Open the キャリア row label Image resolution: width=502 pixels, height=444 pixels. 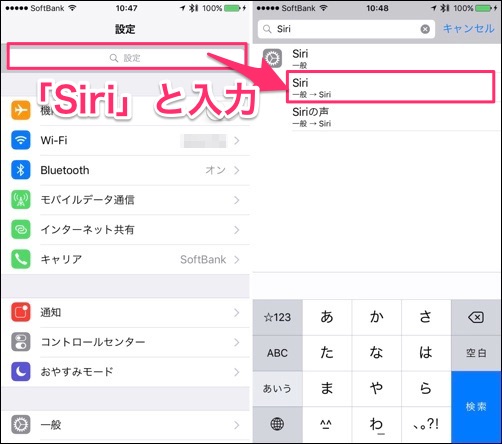click(x=61, y=259)
